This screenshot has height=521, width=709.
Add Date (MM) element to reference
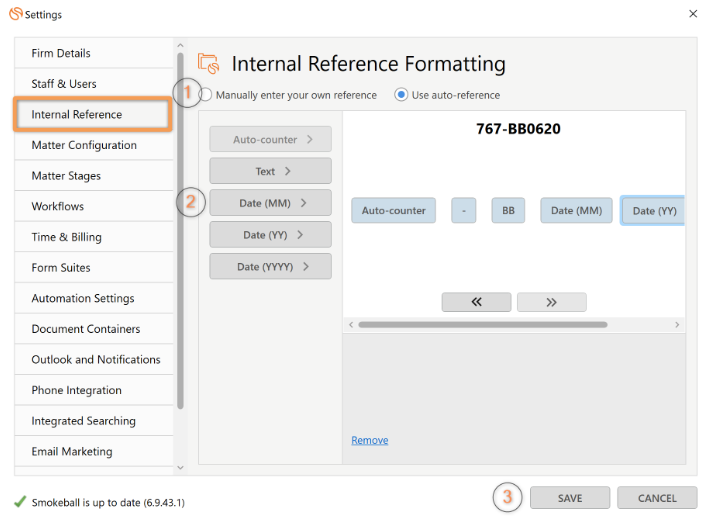tap(270, 203)
